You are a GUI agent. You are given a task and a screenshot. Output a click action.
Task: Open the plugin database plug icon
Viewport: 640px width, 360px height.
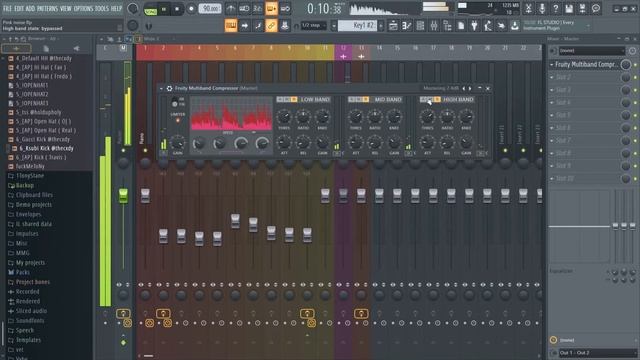[x=474, y=26]
